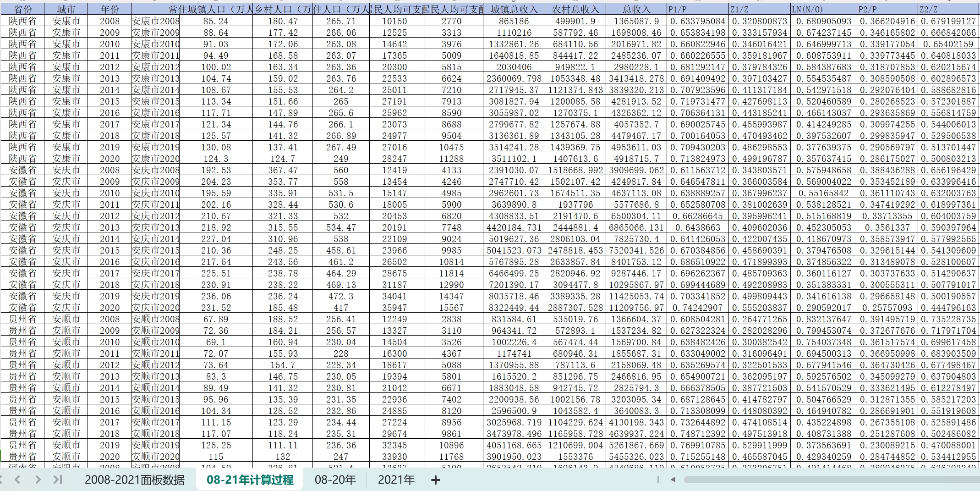Select the 总收入 header cell

coord(636,9)
